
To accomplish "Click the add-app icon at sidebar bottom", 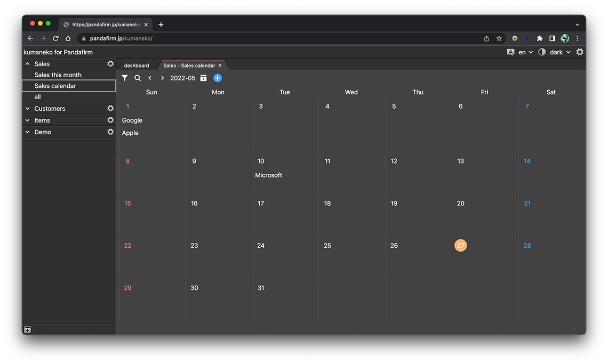I will [28, 330].
